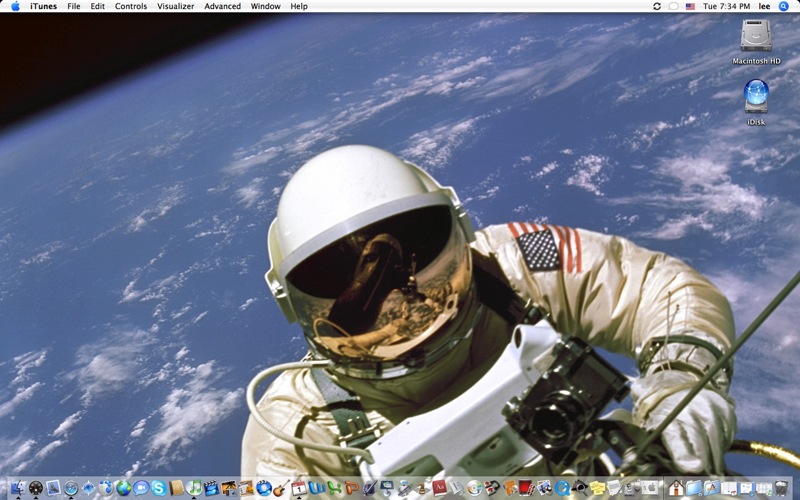
Task: Open Spotlight search icon
Action: (x=784, y=6)
